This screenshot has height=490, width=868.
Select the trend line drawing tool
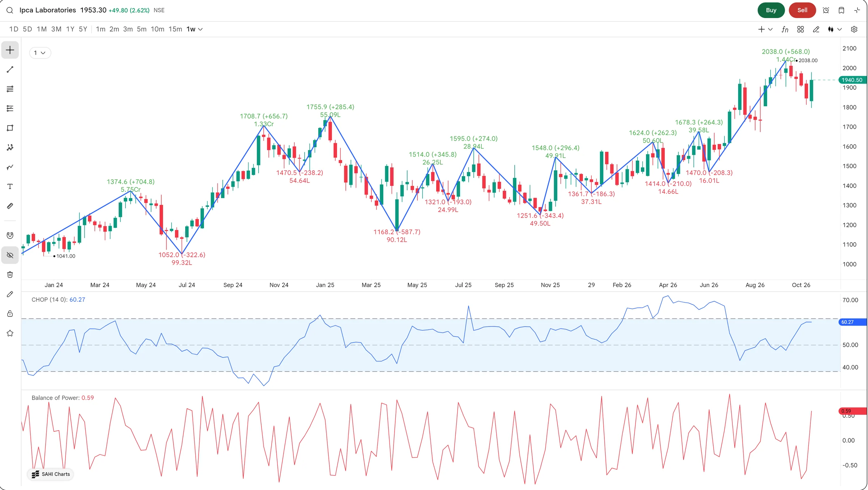[x=10, y=69]
